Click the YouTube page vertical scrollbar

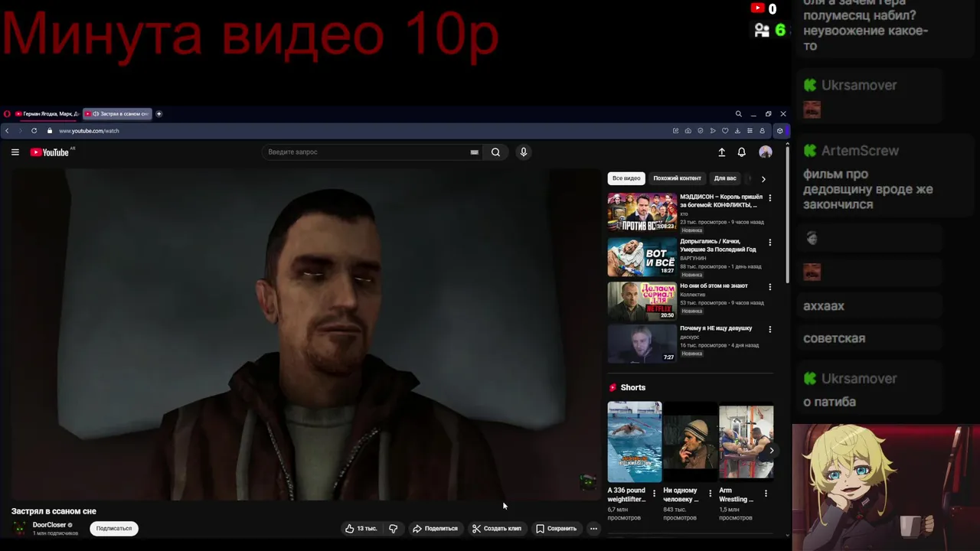(x=787, y=214)
